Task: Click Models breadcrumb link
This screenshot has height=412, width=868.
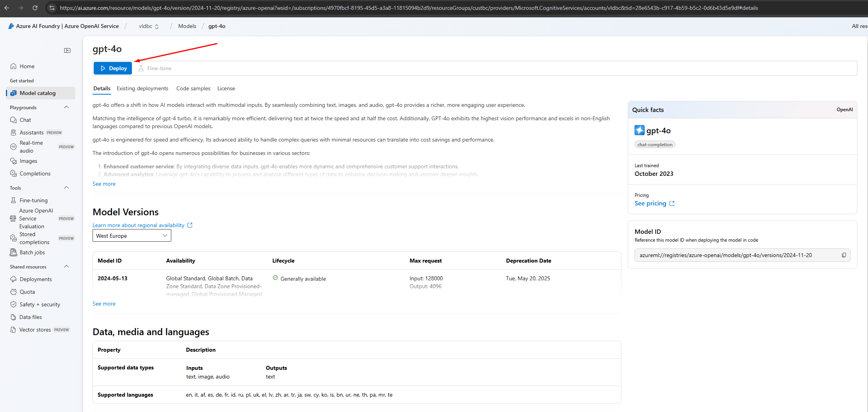Action: [x=187, y=26]
